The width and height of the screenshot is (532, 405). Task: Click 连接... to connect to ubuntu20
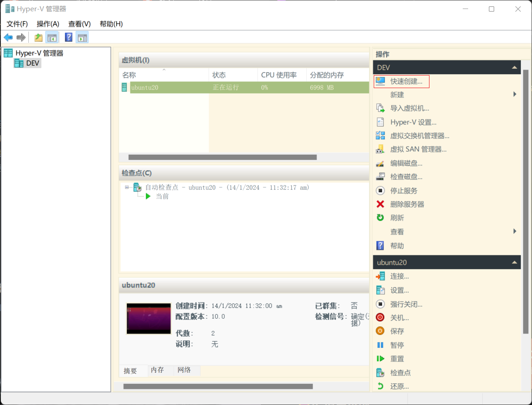click(x=399, y=276)
